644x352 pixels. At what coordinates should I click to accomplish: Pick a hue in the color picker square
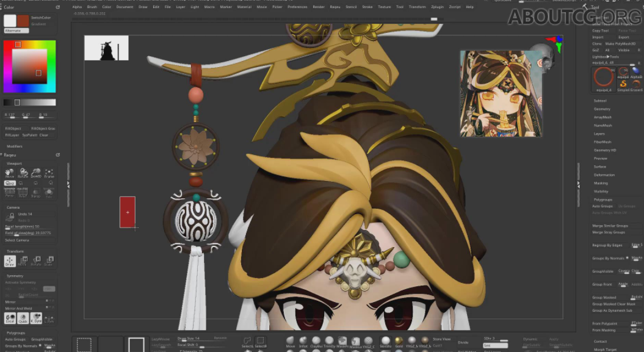(x=29, y=66)
